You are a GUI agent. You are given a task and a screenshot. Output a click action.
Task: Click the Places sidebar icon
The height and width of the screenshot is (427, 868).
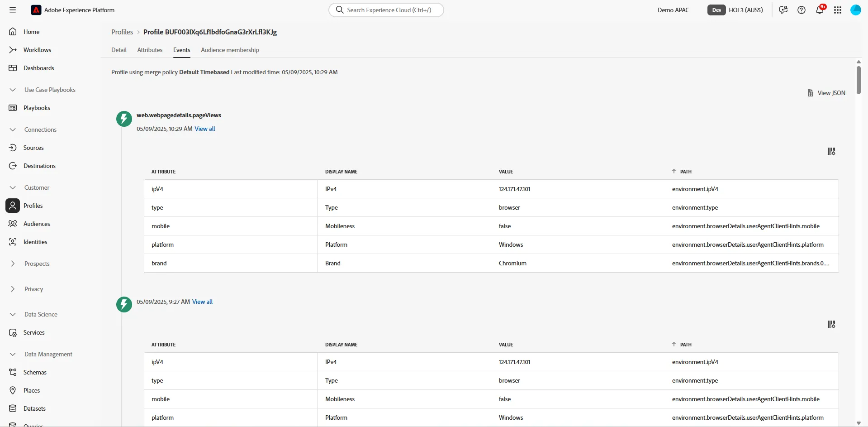(13, 390)
